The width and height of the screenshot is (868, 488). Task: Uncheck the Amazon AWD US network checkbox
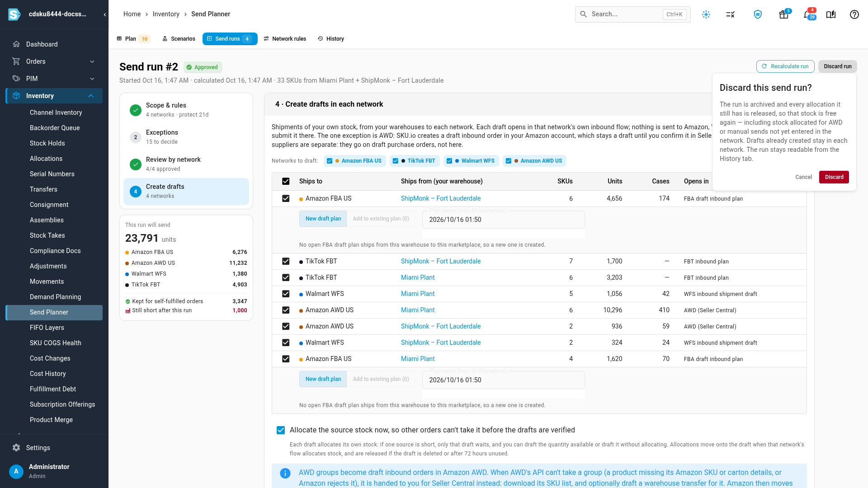click(x=509, y=161)
